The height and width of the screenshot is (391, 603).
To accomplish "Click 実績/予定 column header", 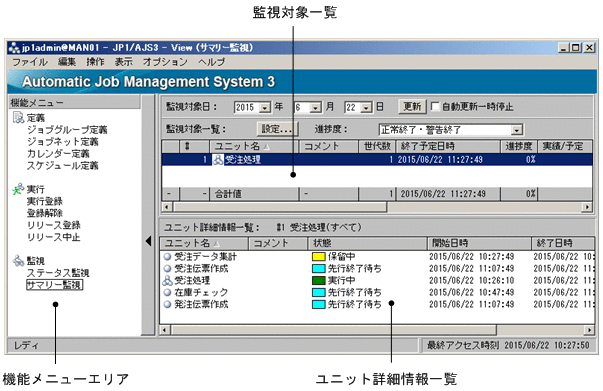I will [565, 146].
